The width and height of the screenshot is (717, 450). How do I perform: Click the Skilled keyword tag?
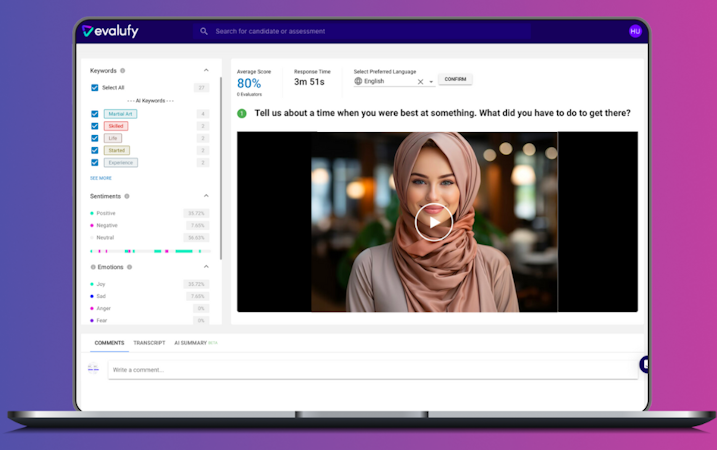[116, 126]
